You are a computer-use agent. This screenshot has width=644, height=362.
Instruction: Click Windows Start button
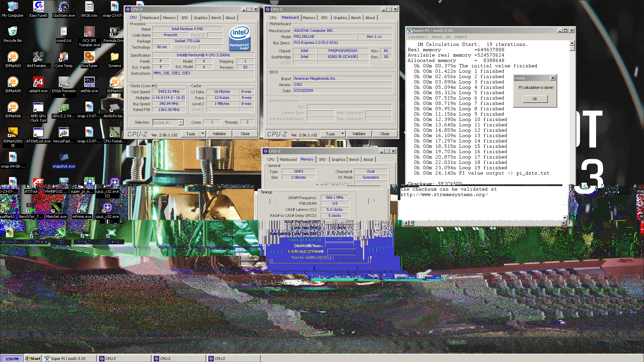tap(33, 359)
